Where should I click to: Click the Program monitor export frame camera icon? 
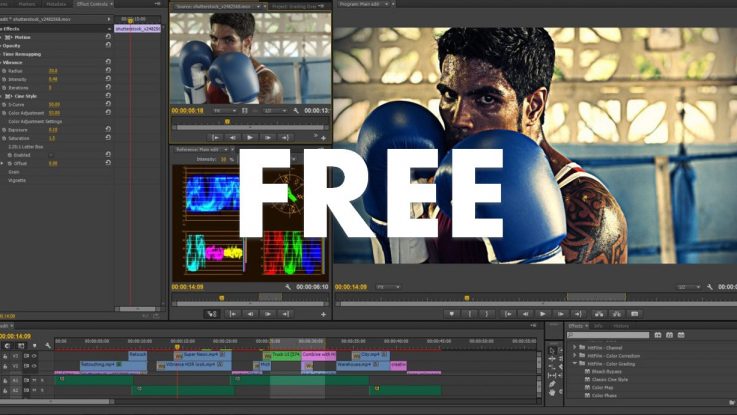pos(632,313)
